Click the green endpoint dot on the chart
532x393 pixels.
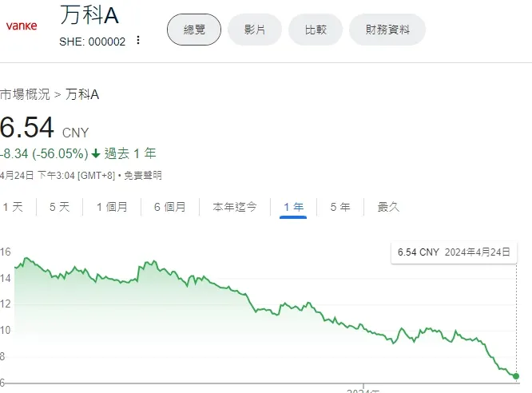coord(516,375)
